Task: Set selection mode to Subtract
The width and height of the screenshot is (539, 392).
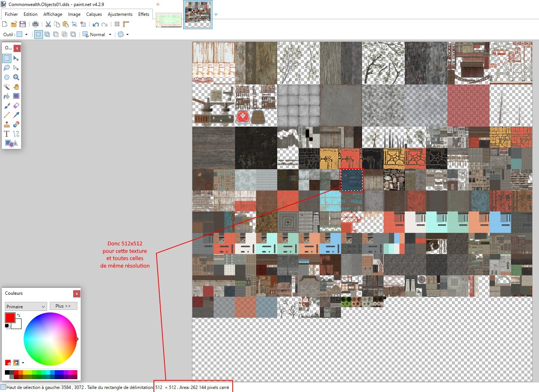Action: [56, 34]
